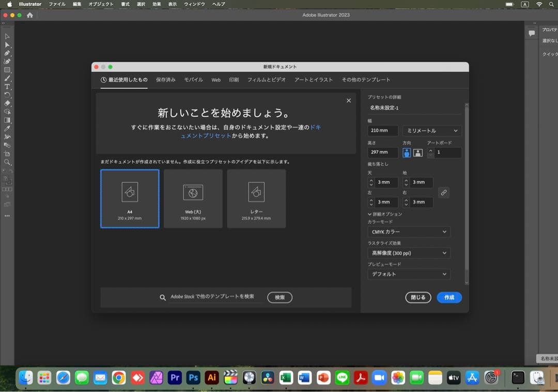558x392 pixels.
Task: Select the Rectangle tool
Action: click(x=7, y=70)
